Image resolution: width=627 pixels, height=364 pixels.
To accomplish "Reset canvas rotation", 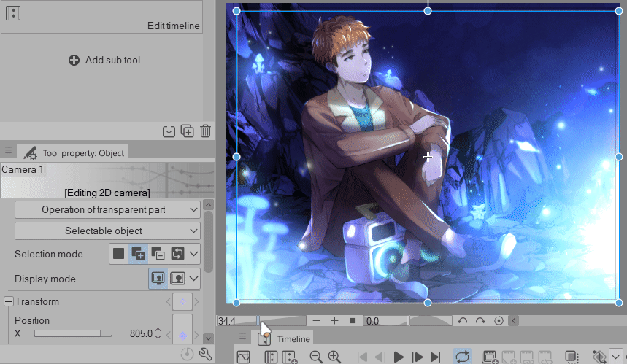I will [499, 321].
